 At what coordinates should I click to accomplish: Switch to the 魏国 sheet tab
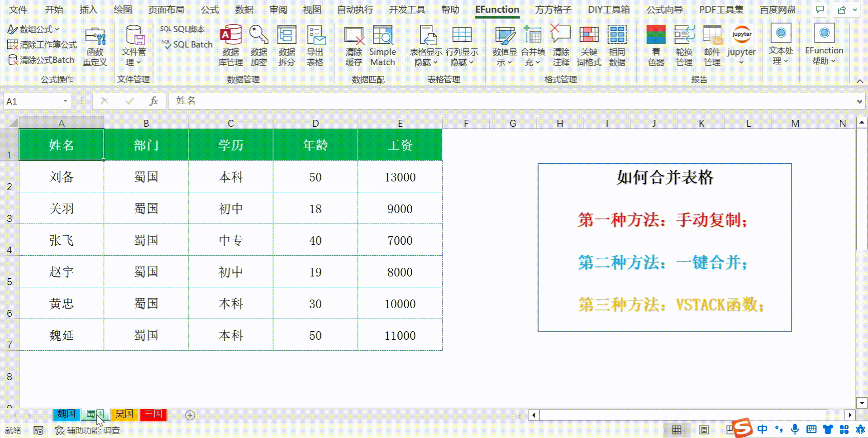click(66, 414)
